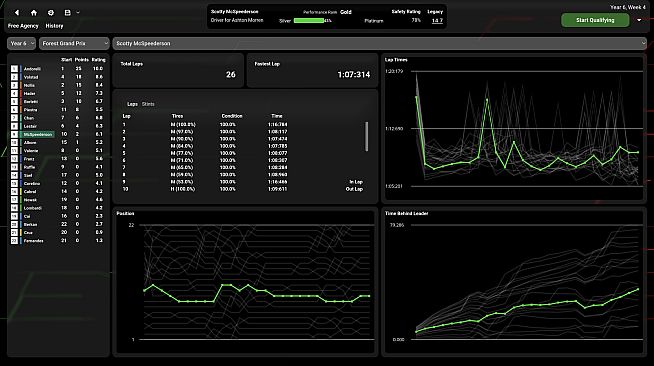654x366 pixels.
Task: Switch to the Stints tab
Action: pos(148,104)
